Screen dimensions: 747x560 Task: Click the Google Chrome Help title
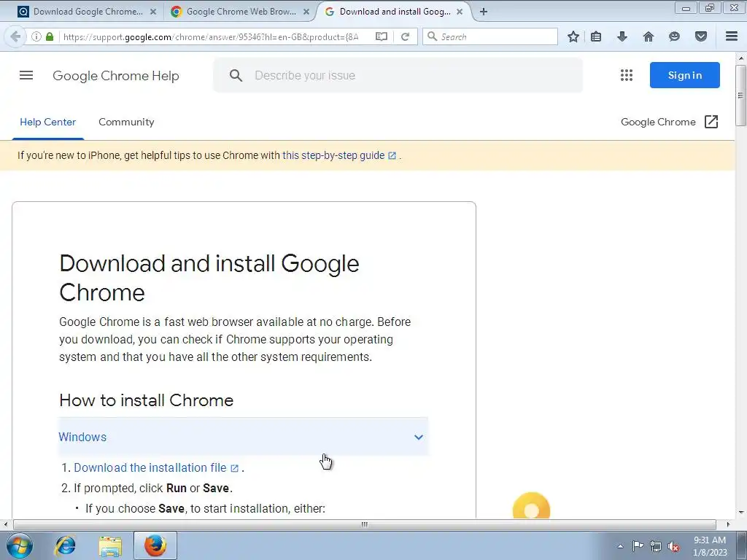(x=116, y=76)
